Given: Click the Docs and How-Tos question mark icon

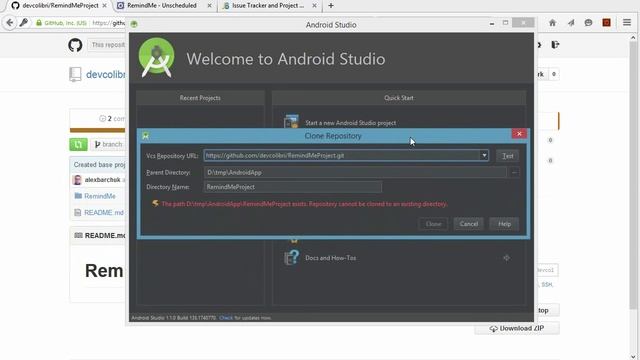Looking at the screenshot, I should tap(291, 258).
